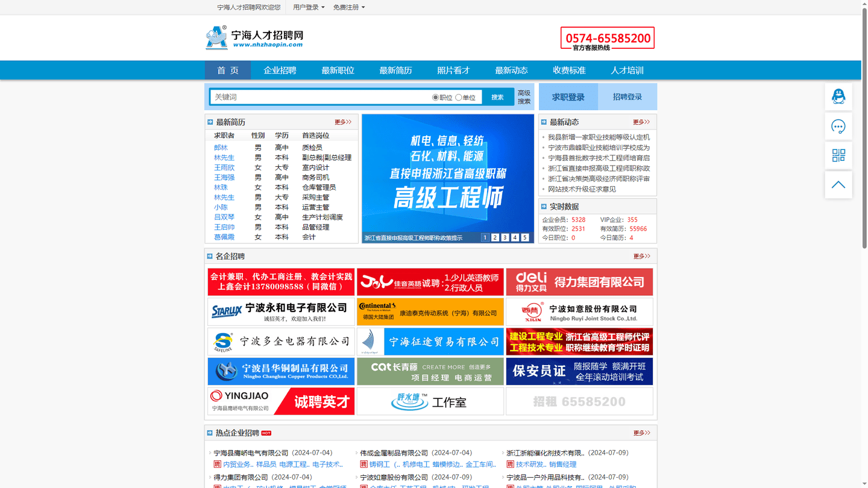The width and height of the screenshot is (868, 488).
Task: Click 更多 in 最新简历 panel
Action: [343, 122]
